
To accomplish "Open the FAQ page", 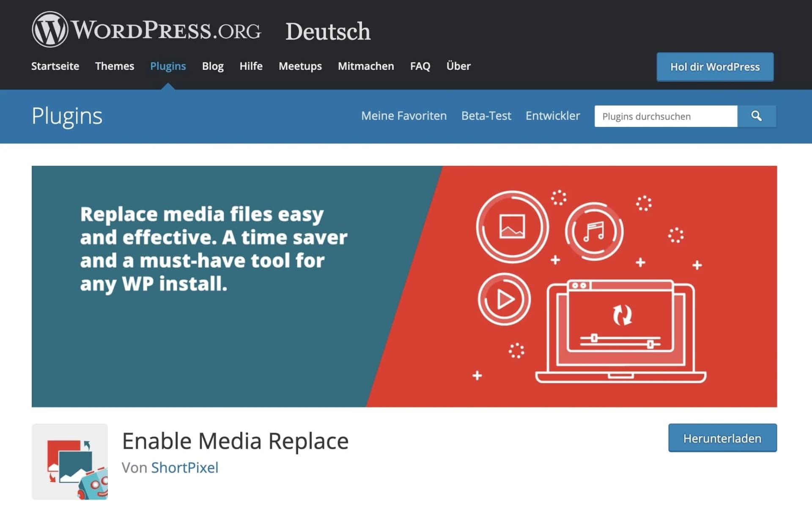I will click(x=420, y=66).
